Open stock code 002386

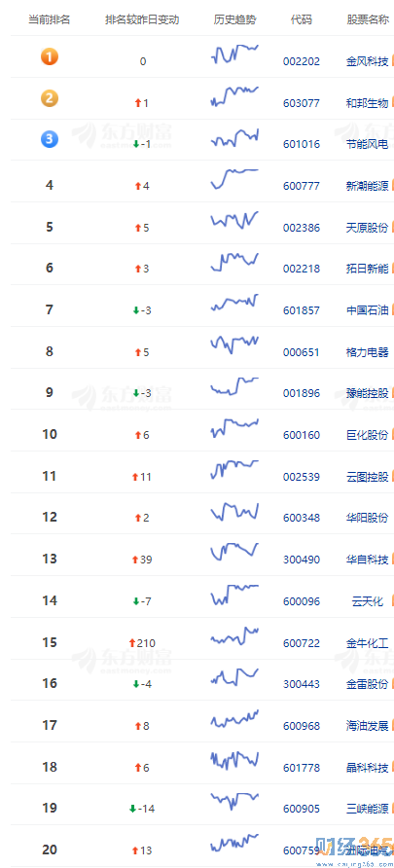click(x=301, y=228)
